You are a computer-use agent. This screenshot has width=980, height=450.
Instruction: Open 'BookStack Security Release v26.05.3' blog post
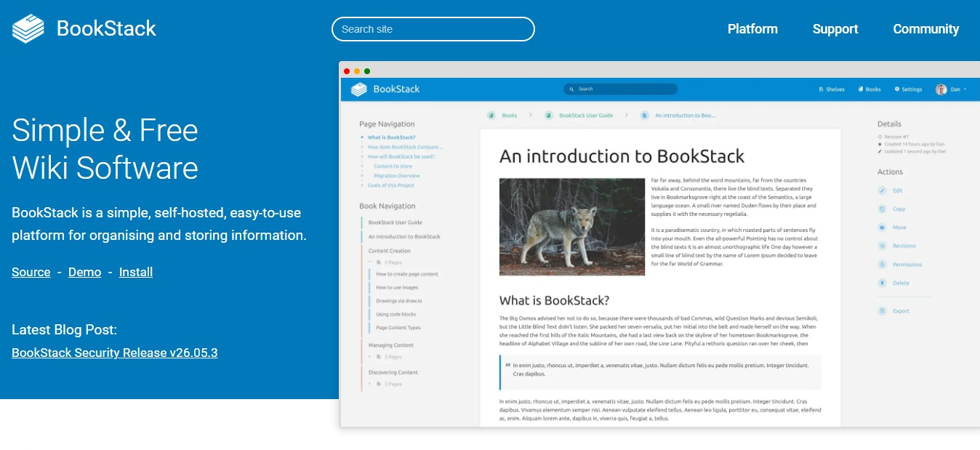click(115, 353)
